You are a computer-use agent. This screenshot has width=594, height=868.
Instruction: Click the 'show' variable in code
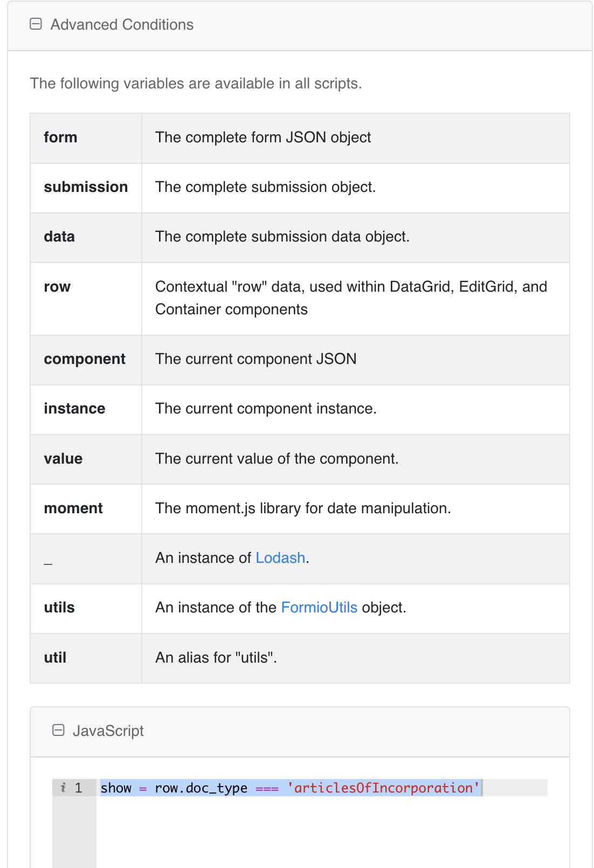116,788
